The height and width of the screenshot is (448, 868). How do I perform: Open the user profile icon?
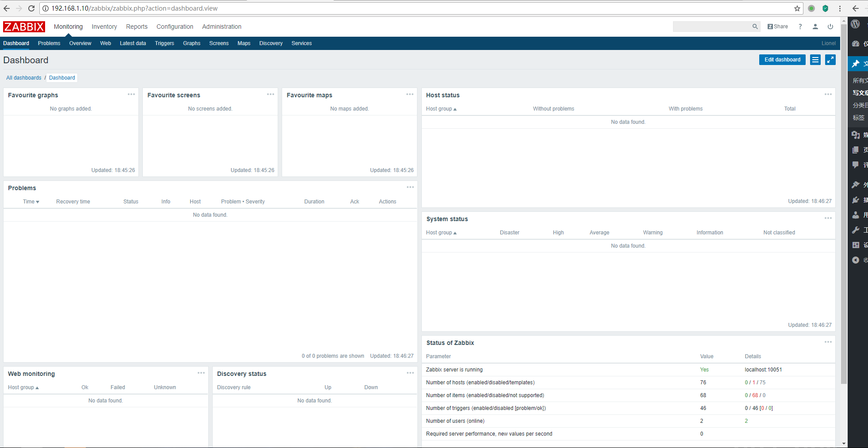click(815, 27)
